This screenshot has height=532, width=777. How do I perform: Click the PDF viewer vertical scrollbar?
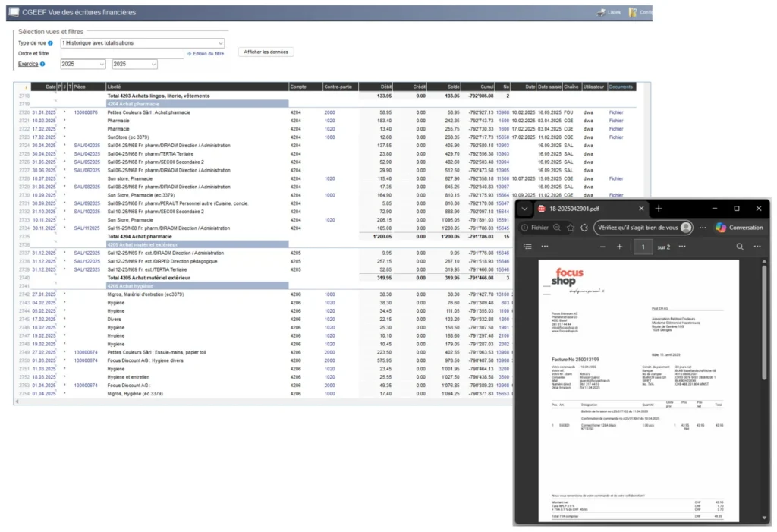pyautogui.click(x=764, y=323)
